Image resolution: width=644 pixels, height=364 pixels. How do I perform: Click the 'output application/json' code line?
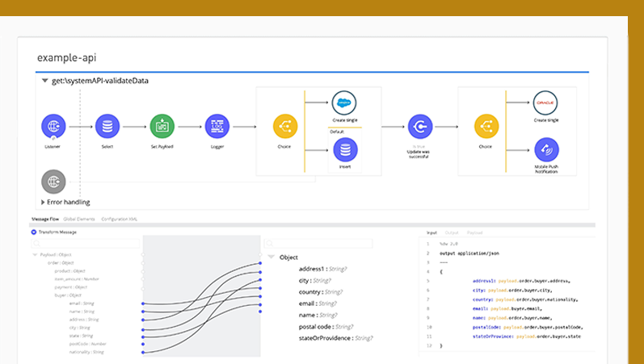click(x=469, y=253)
